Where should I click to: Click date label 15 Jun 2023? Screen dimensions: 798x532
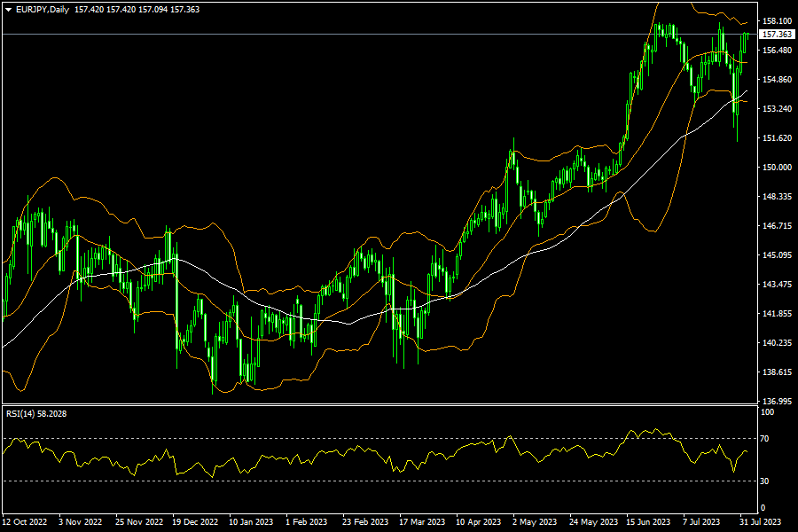(648, 522)
